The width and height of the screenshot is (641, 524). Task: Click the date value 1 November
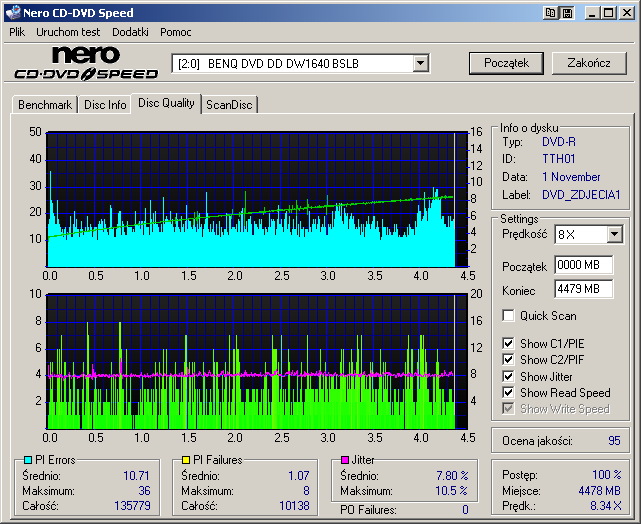[x=571, y=177]
